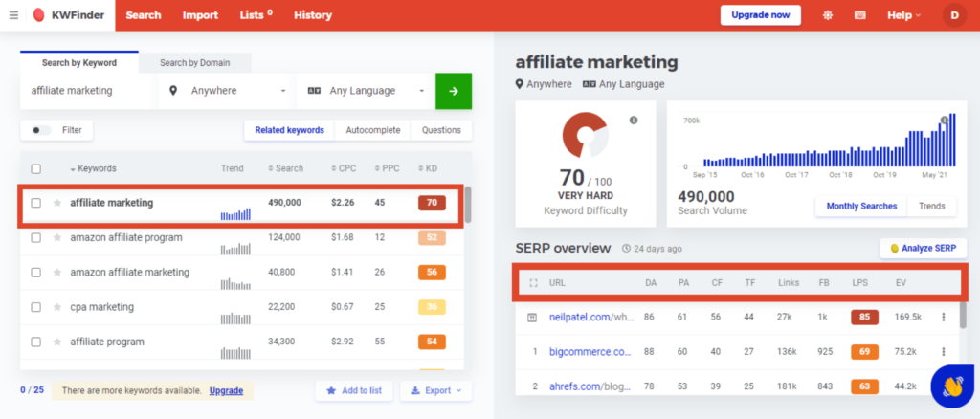
Task: Expand SERP overview fullscreen icon
Action: (x=533, y=283)
